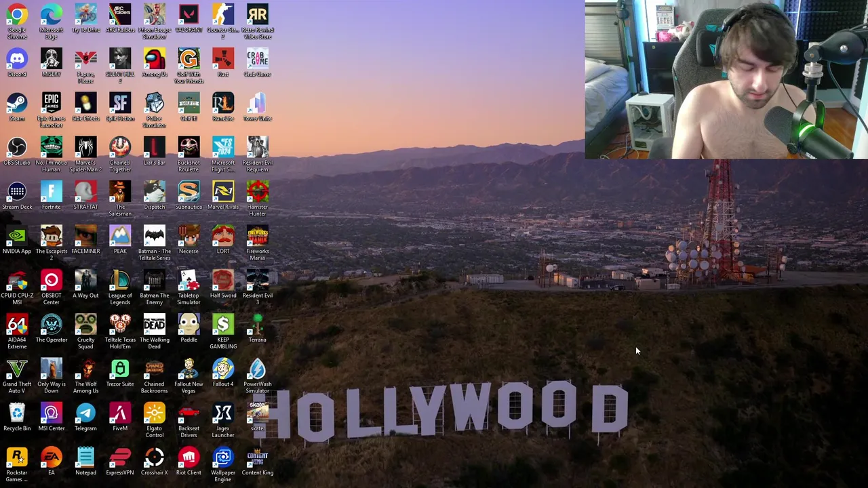The image size is (868, 488).
Task: Click The Escapists 2 icon
Action: tap(52, 235)
